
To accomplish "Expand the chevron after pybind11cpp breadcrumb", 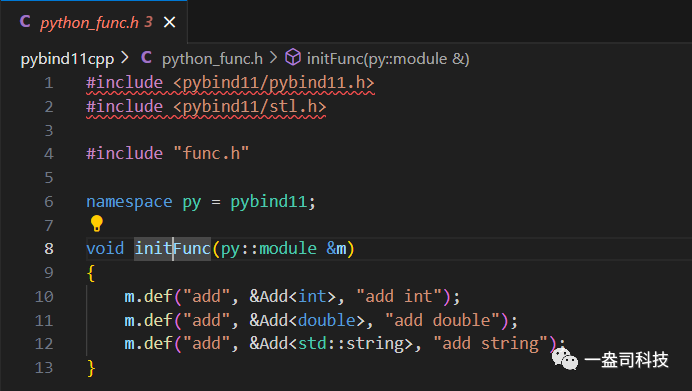I will [125, 57].
